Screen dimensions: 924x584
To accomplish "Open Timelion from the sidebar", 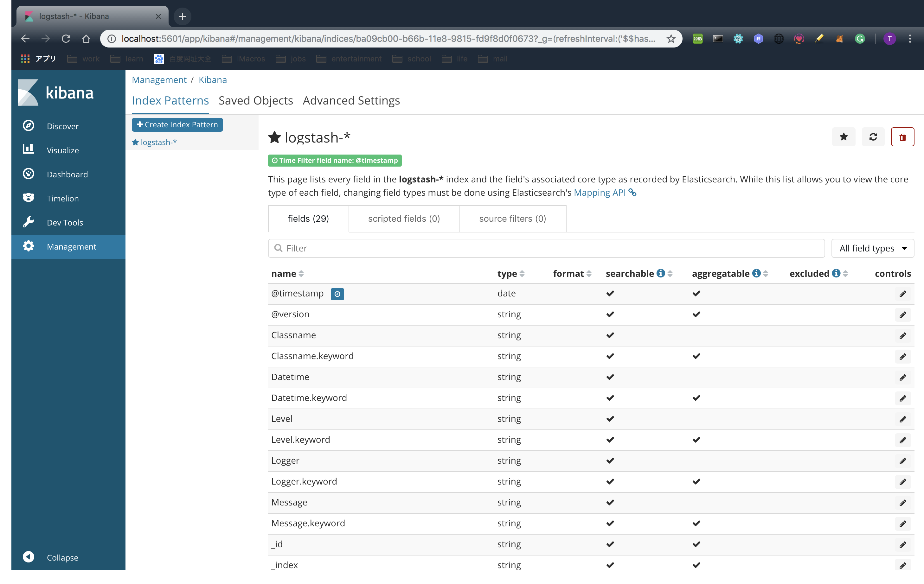I will pos(62,198).
